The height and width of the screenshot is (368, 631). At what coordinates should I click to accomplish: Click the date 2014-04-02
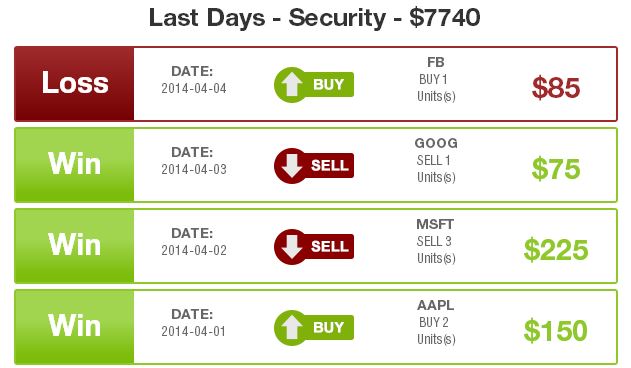coord(194,250)
